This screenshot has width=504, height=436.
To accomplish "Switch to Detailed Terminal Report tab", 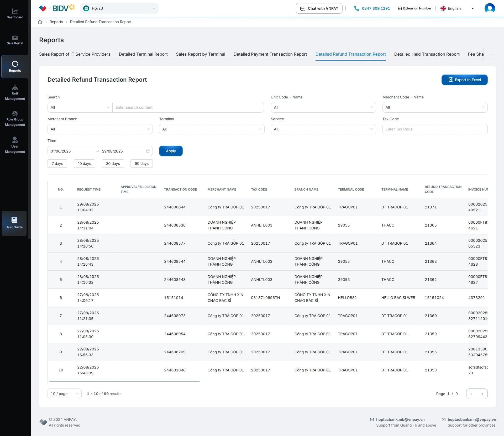I will 143,54.
